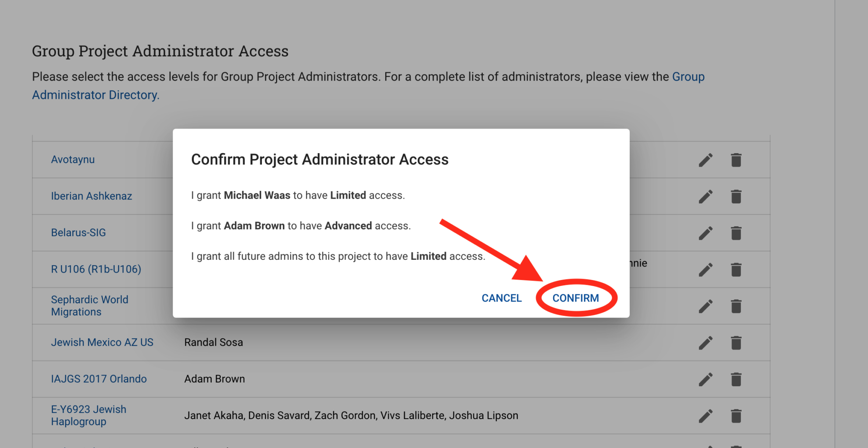Delete the R U106 project entry
Image resolution: width=868 pixels, height=448 pixels.
pos(736,269)
